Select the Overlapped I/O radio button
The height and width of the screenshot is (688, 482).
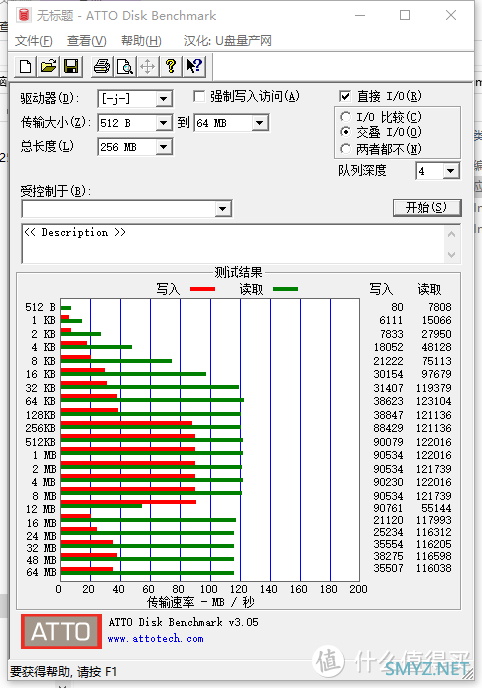click(x=346, y=132)
